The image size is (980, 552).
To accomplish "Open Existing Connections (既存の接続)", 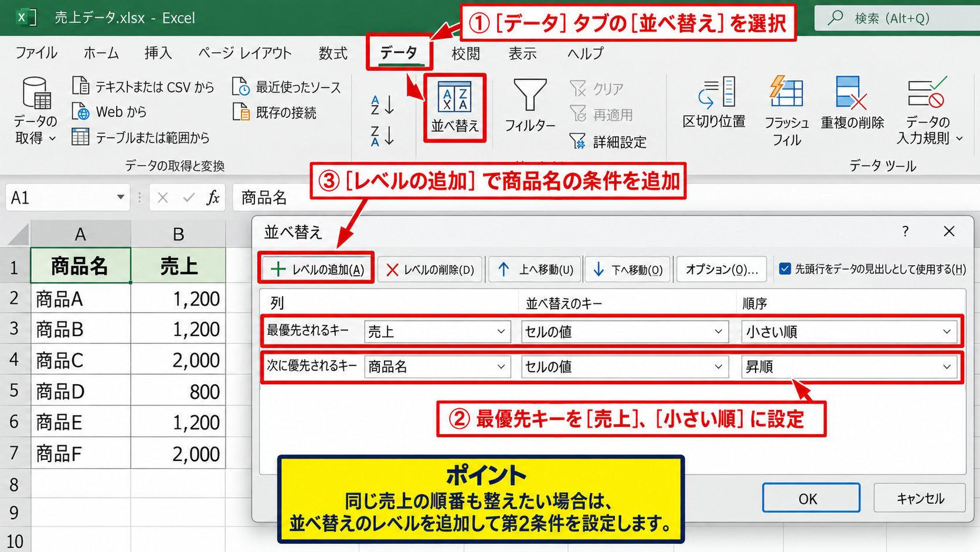I will [274, 112].
